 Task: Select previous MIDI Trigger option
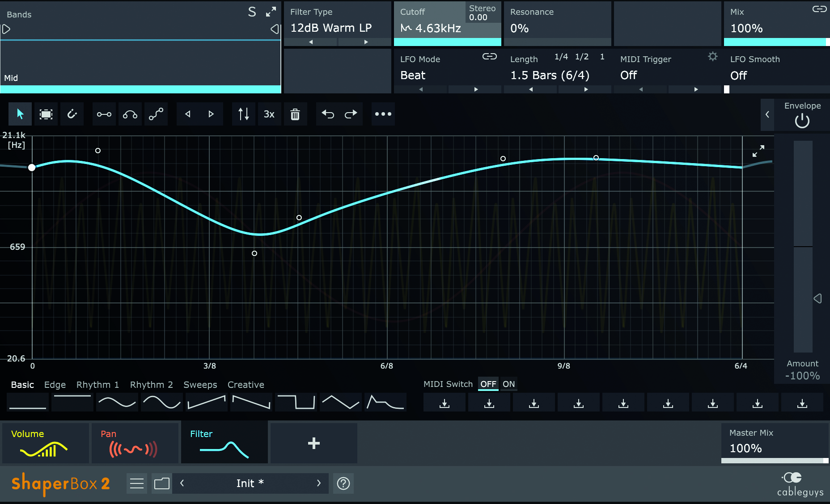[x=641, y=89]
